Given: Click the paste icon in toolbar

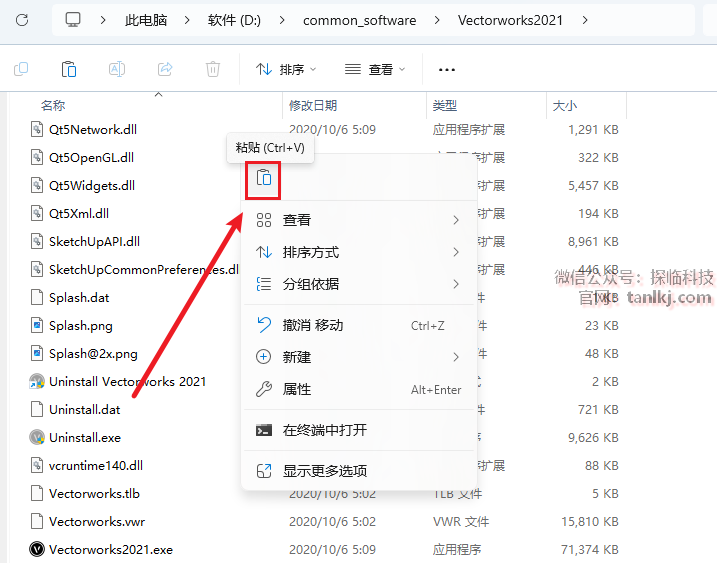Looking at the screenshot, I should (x=69, y=69).
